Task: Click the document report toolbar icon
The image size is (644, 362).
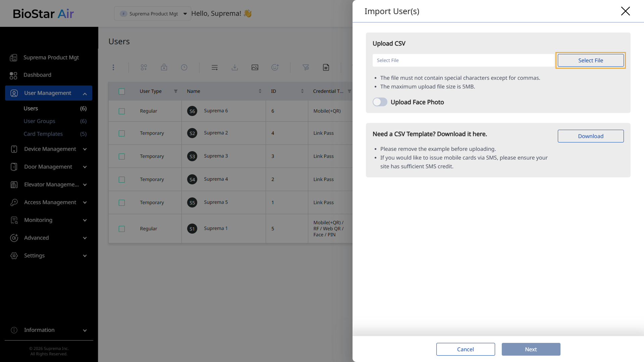Action: [326, 67]
